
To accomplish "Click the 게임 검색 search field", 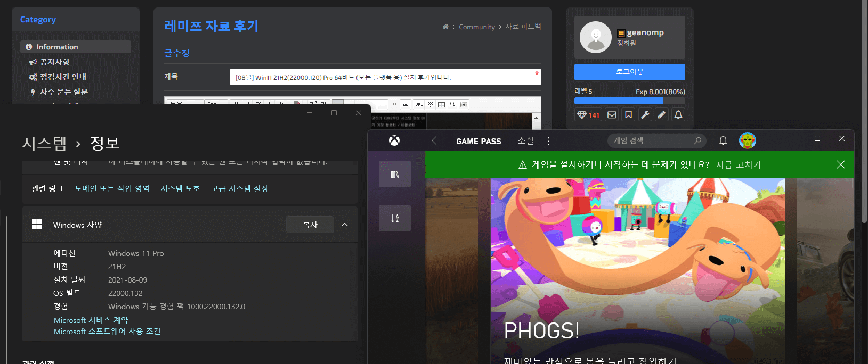I will click(x=656, y=140).
